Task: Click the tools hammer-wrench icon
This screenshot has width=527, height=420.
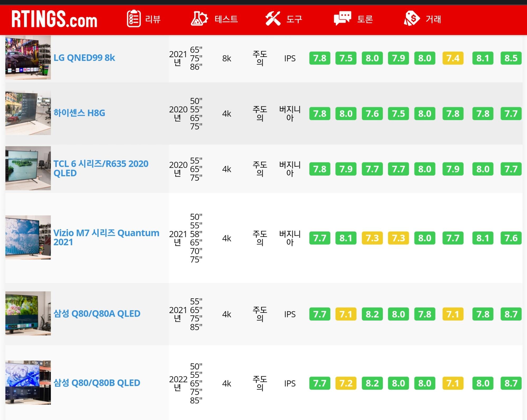Action: coord(273,19)
